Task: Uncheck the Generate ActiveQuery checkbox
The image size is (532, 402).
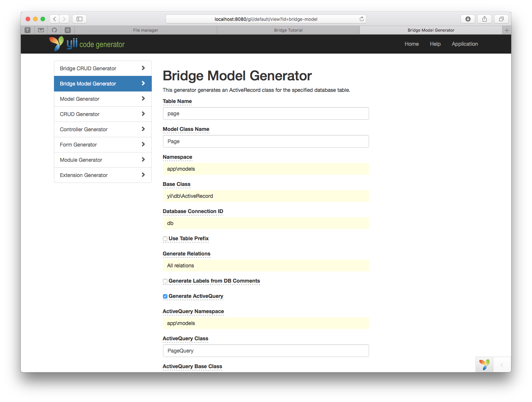Action: (165, 296)
